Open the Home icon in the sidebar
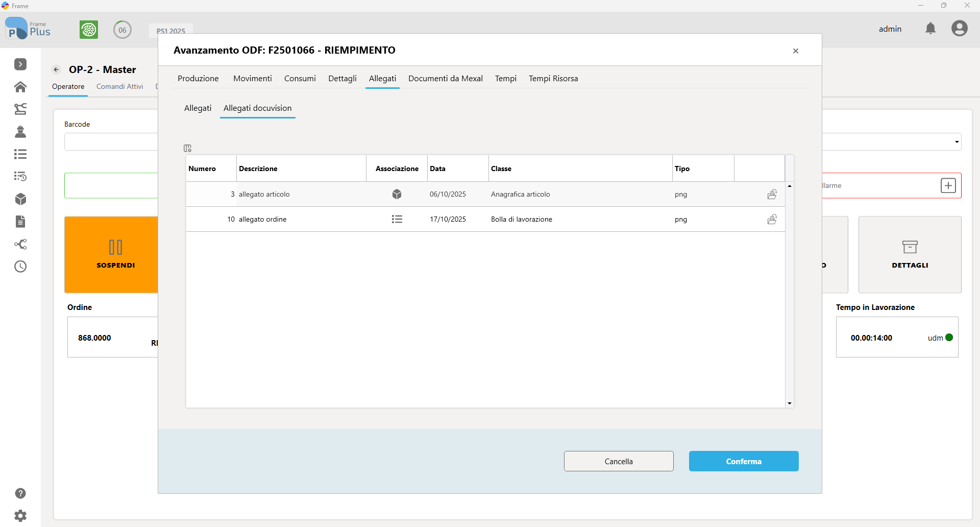Screen dimensions: 980x527 [20, 87]
